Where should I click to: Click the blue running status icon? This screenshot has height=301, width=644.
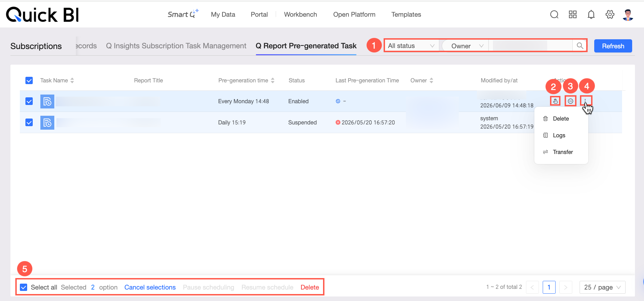click(x=338, y=101)
